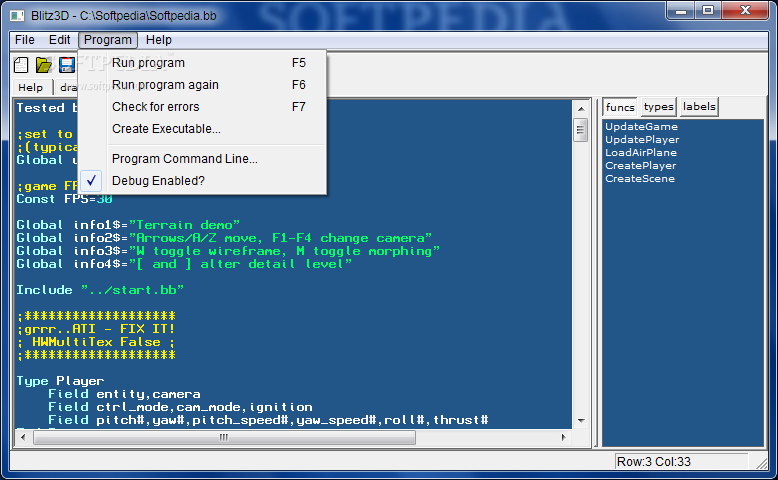This screenshot has height=480, width=778.
Task: Click the Field ctrl_mode,cam_mode,ignition line
Action: [x=180, y=407]
